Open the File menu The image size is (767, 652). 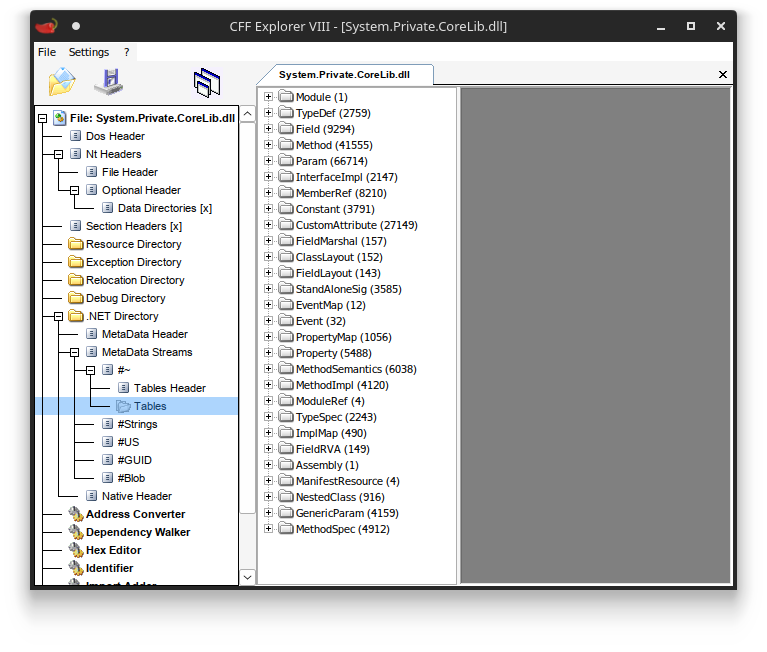tap(47, 52)
